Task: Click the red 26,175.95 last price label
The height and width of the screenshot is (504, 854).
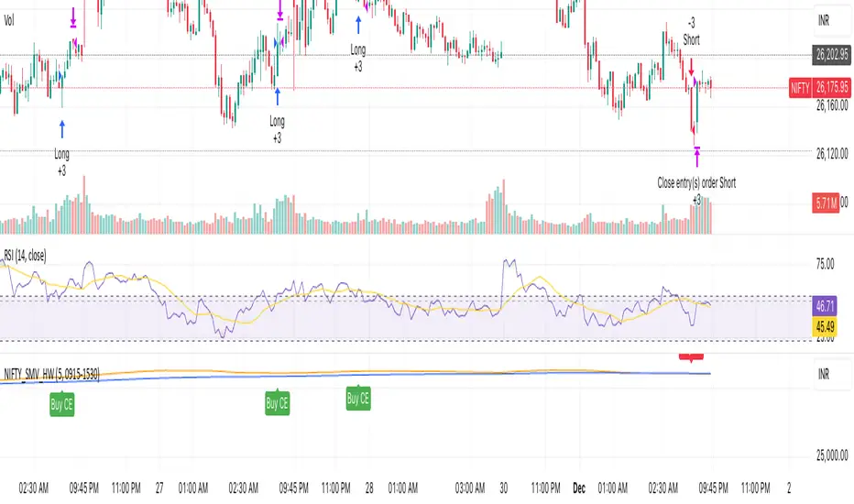Action: [x=832, y=87]
